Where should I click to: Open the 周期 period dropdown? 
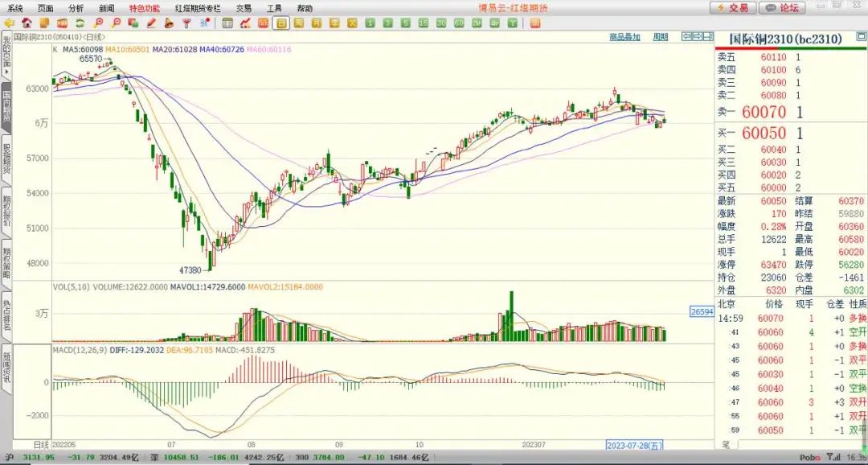pyautogui.click(x=660, y=37)
